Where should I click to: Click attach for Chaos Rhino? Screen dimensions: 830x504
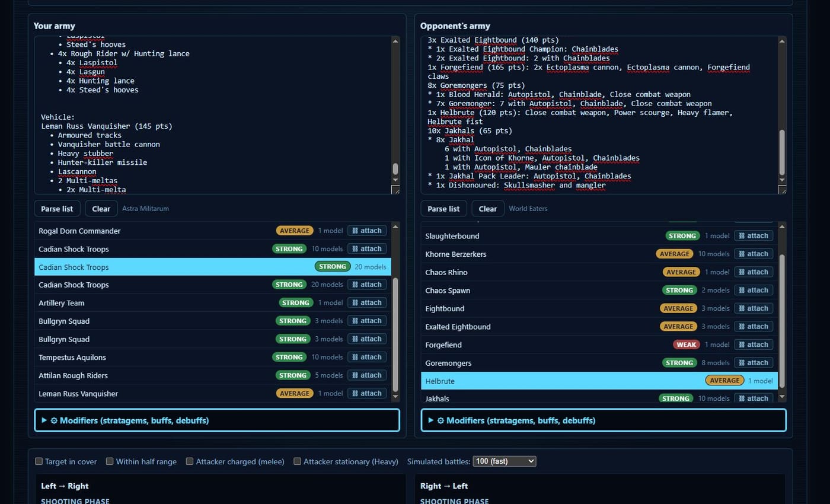[754, 272]
